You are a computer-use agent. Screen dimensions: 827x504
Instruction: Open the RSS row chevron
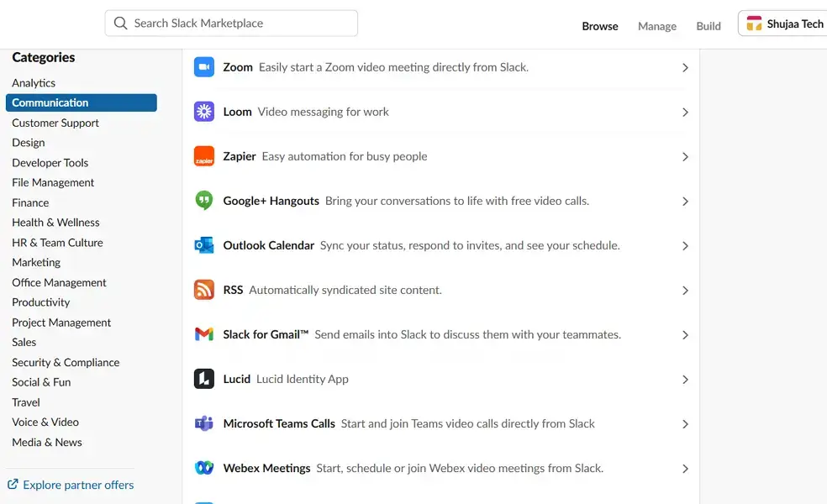pos(685,291)
